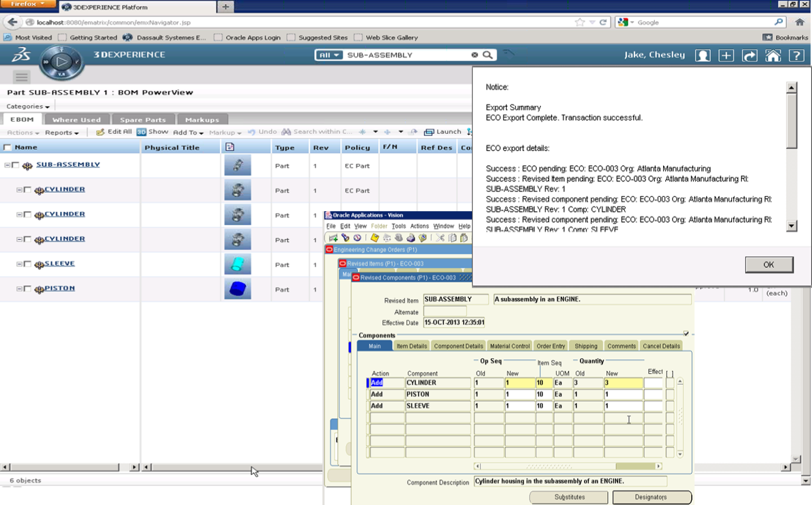Collapse the SUB-ASSEMBLY tree node
This screenshot has width=812, height=505.
tap(6, 164)
